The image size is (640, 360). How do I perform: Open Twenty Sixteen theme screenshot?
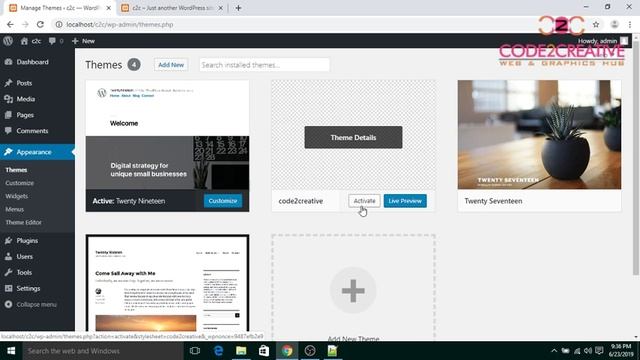coord(167,283)
